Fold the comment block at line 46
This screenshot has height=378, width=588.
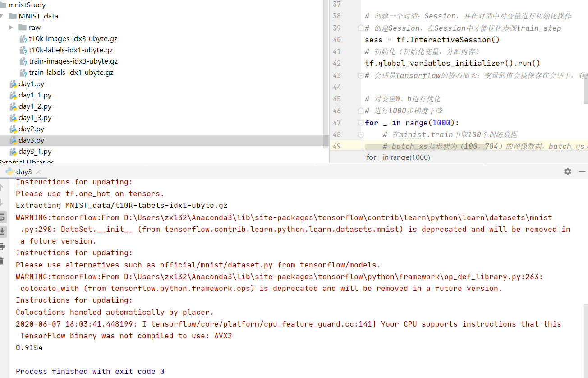pyautogui.click(x=360, y=111)
